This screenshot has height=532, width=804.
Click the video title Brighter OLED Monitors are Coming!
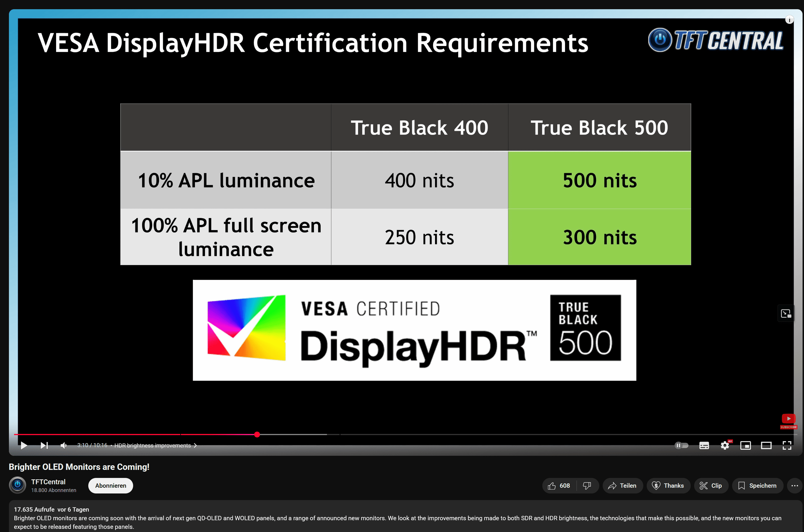(79, 467)
